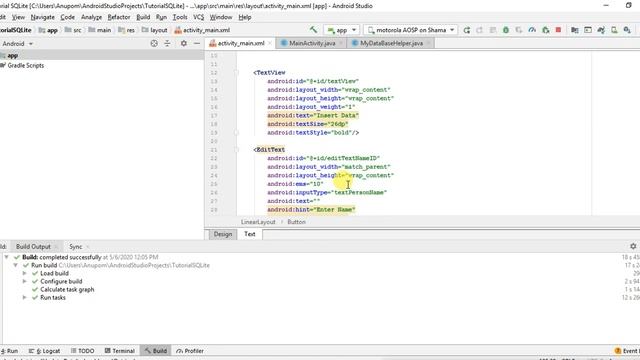Image resolution: width=640 pixels, height=360 pixels.
Task: Click the Apply Changes and Restart icon
Action: pos(480,30)
